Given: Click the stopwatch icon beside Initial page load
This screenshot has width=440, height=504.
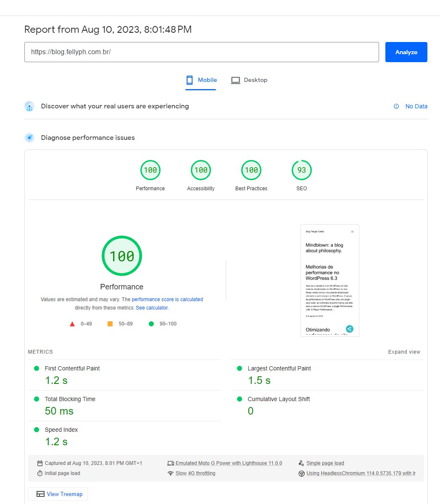Looking at the screenshot, I should (x=40, y=473).
